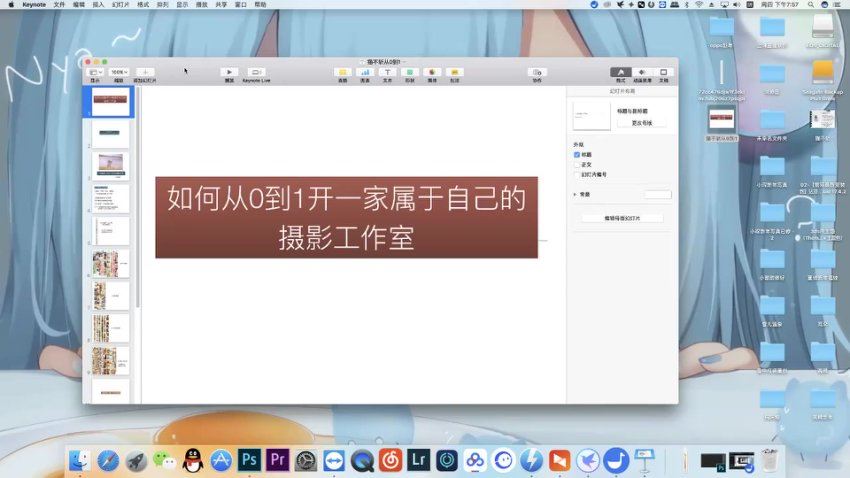Open the Collaborate button in toolbar
This screenshot has height=478, width=850.
click(x=537, y=72)
